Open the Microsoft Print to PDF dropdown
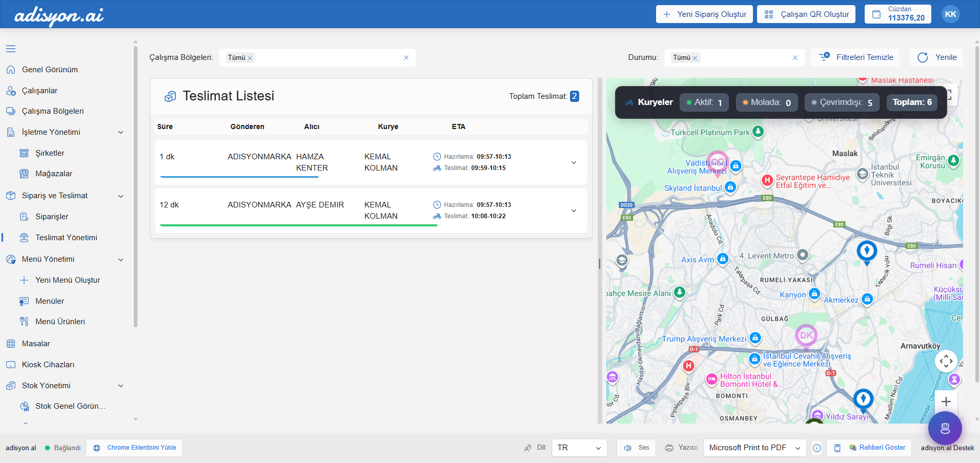The height and width of the screenshot is (463, 980). pyautogui.click(x=754, y=448)
